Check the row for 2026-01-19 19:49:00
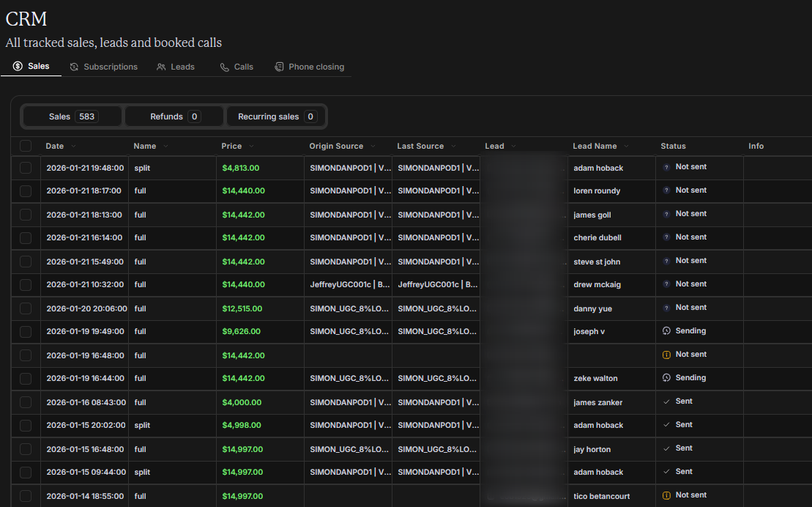 pos(26,331)
